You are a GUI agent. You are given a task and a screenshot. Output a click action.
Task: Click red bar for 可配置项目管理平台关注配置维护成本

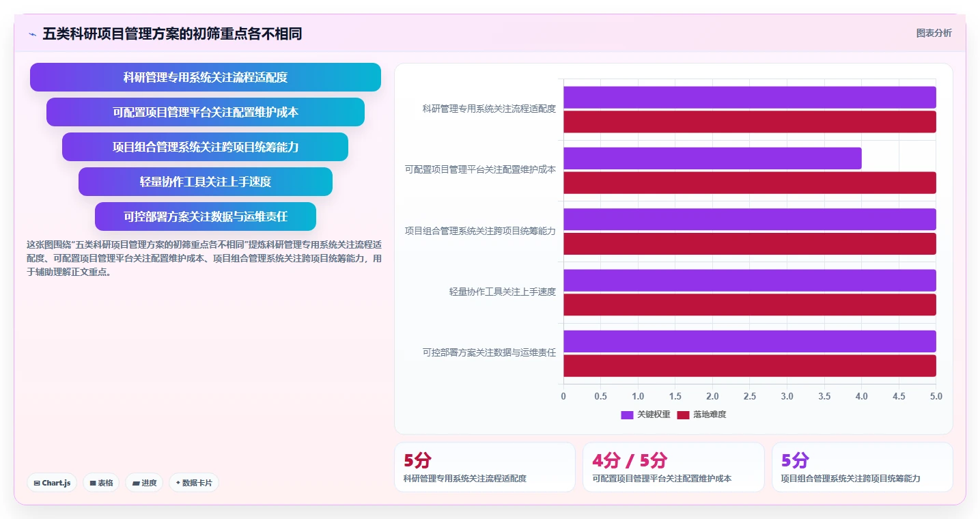[750, 183]
